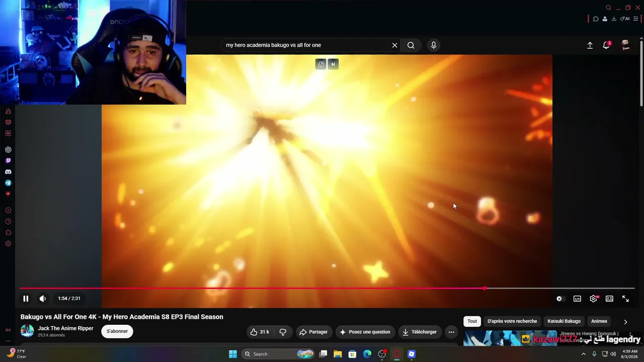Dislike the video with the thumbs-down button
644x362 pixels.
click(x=283, y=332)
